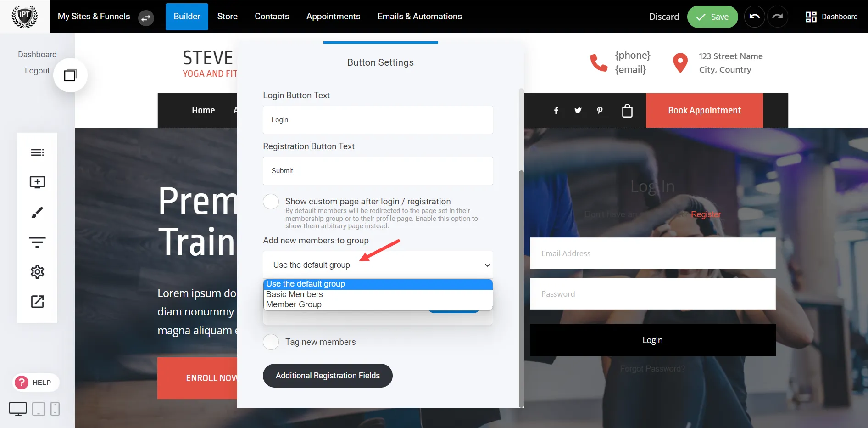Go to Emails & Automations
Image resolution: width=868 pixels, height=428 pixels.
tap(419, 17)
